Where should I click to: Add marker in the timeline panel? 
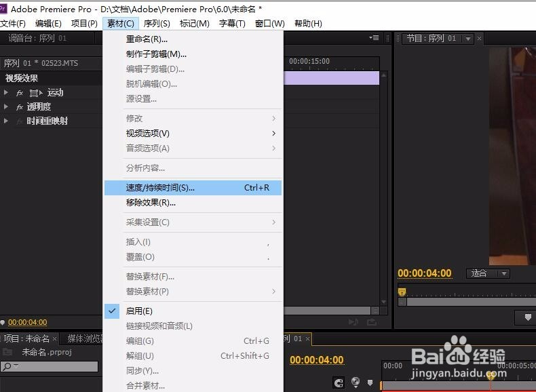click(x=370, y=383)
